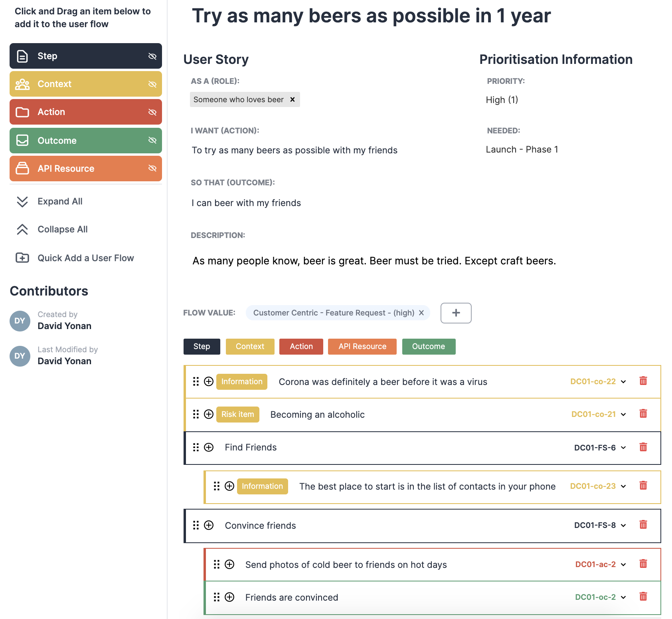672x619 pixels.
Task: Click the plus-circle icon on the Find Friends row
Action: [208, 447]
